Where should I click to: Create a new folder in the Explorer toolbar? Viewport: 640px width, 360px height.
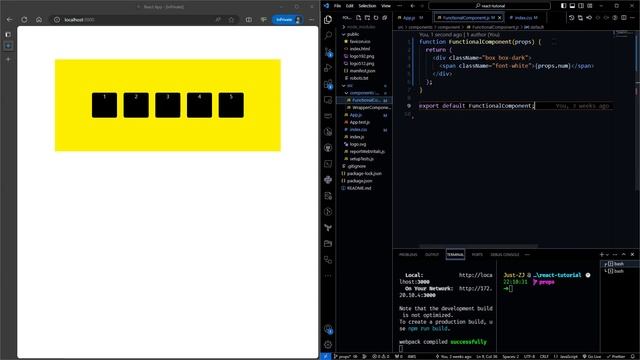coord(367,18)
